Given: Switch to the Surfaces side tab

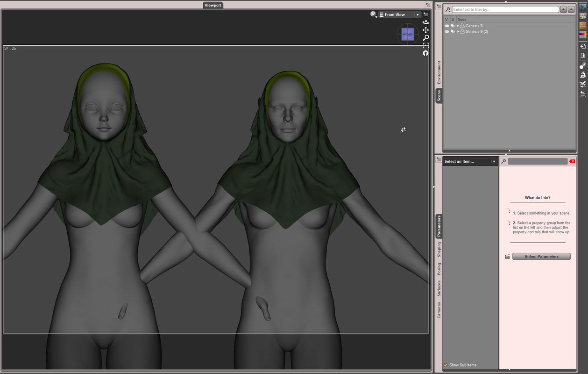Looking at the screenshot, I should (439, 288).
